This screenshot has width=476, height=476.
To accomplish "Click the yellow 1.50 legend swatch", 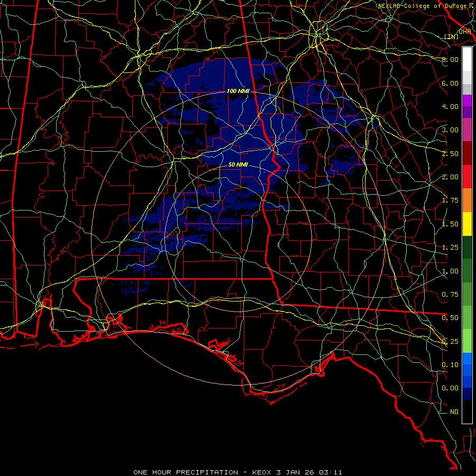I will [x=467, y=224].
